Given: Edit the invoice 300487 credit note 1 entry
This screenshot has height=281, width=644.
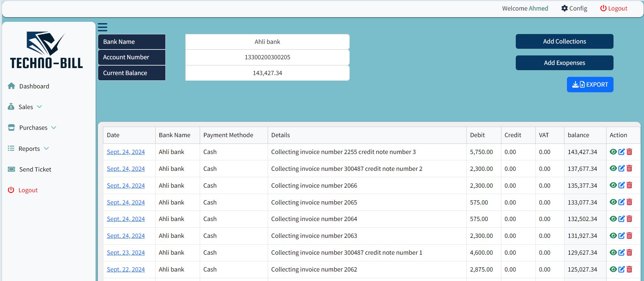Looking at the screenshot, I should click(622, 252).
